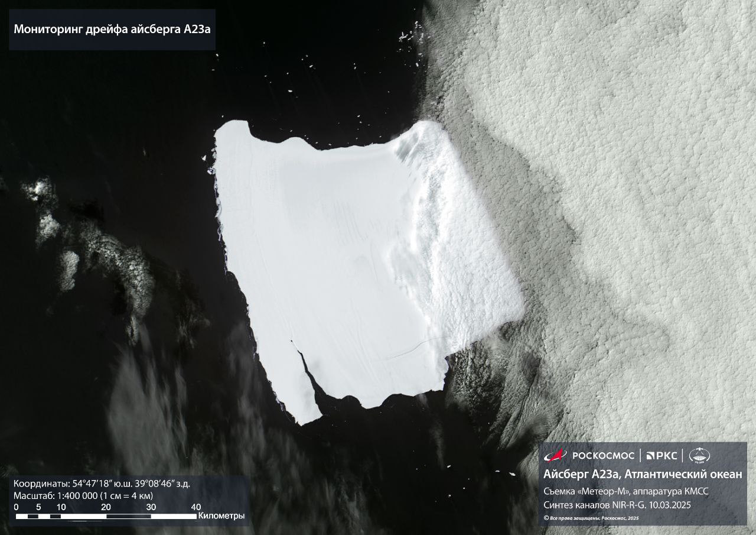Click the copyright symbol in the caption
The image size is (756, 535).
[546, 518]
